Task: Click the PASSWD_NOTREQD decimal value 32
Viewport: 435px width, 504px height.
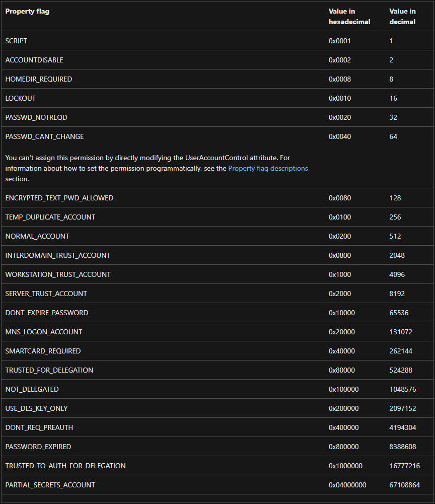Action: coord(393,117)
